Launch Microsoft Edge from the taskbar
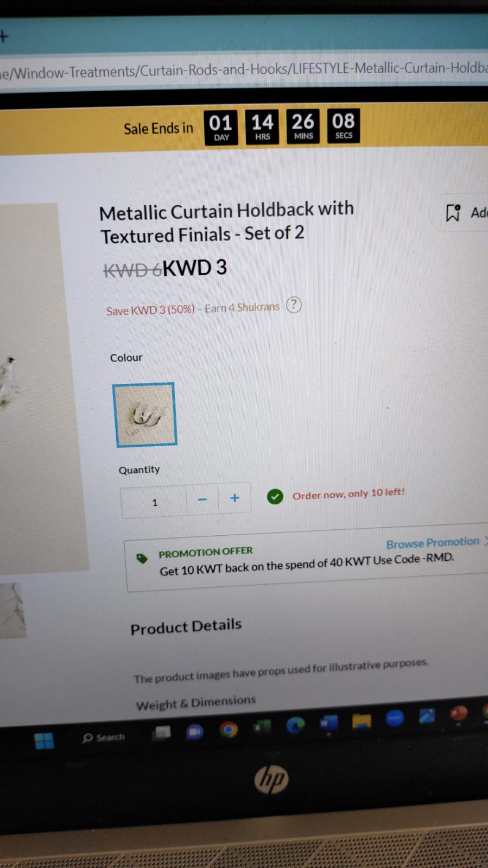 point(295,725)
